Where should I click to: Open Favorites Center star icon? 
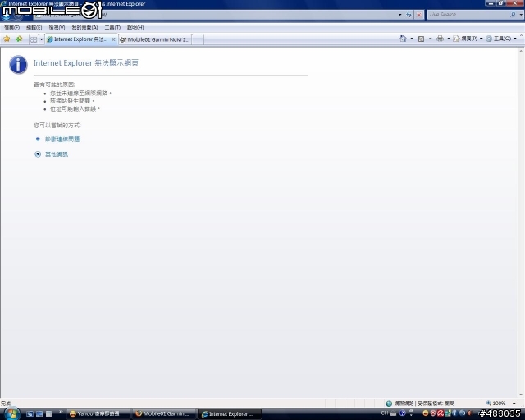coord(7,39)
